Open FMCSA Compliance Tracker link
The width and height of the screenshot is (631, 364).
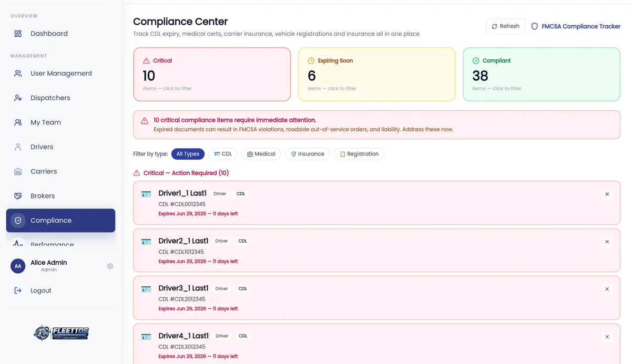575,26
